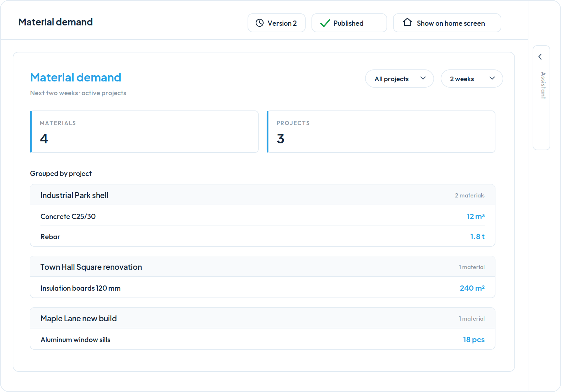Click the vertical Assistant label
The height and width of the screenshot is (392, 561).
543,85
